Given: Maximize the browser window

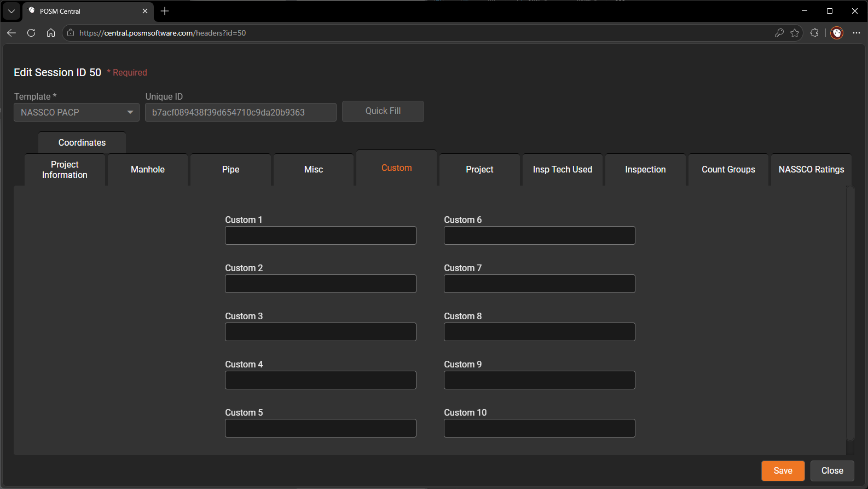Looking at the screenshot, I should pos(830,11).
